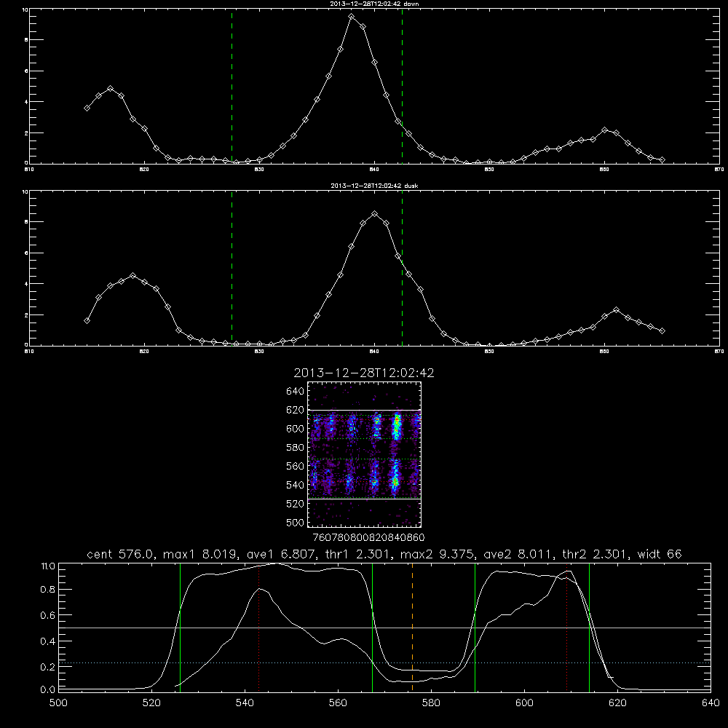Click the heatmap title above the spectral image
728x728 pixels.
tap(364, 373)
